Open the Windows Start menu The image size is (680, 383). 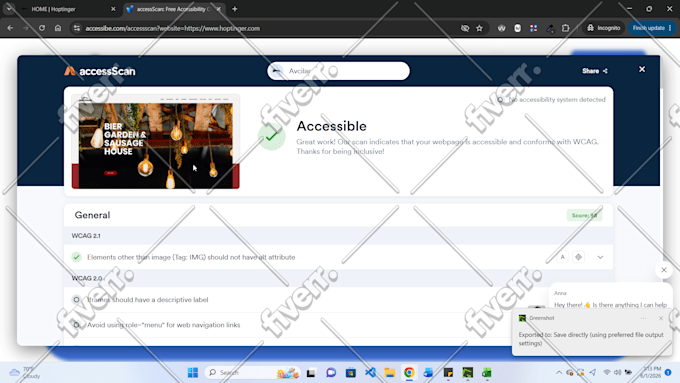[x=193, y=373]
